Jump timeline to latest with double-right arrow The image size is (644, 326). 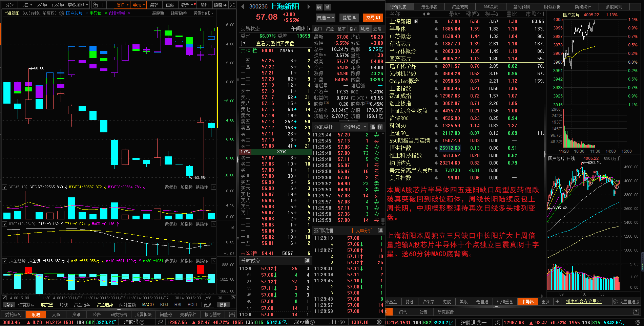point(233,298)
